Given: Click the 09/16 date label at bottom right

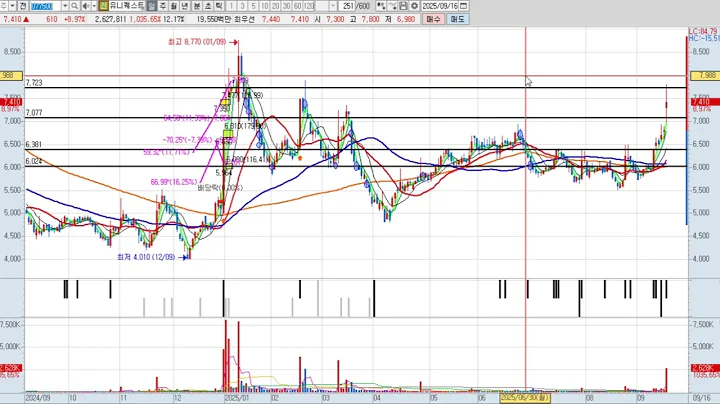Looking at the screenshot, I should tap(703, 398).
